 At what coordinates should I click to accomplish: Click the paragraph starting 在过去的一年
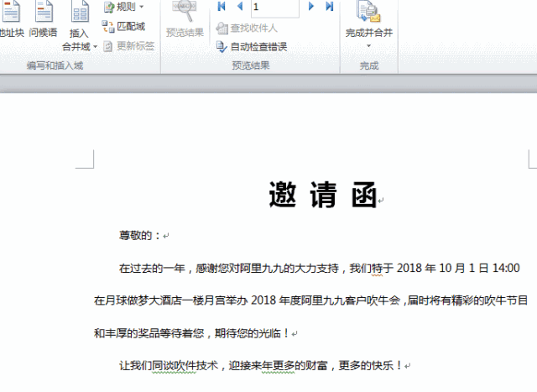[x=320, y=269]
